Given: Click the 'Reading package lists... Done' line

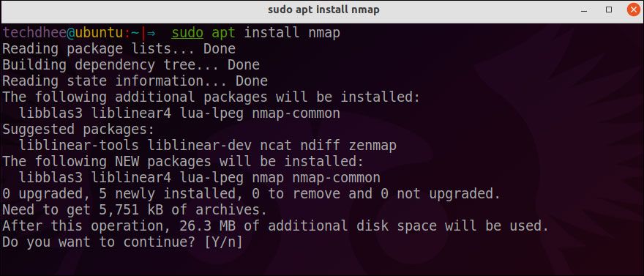Looking at the screenshot, I should [x=119, y=48].
